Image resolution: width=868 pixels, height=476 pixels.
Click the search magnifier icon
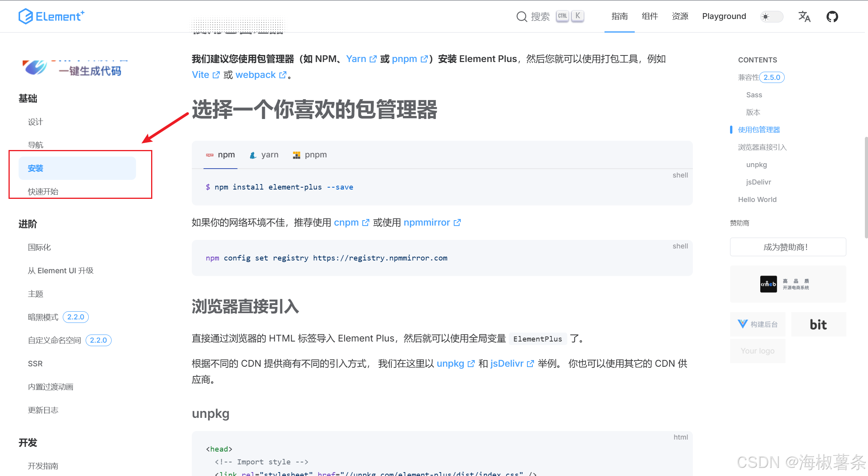pyautogui.click(x=522, y=16)
